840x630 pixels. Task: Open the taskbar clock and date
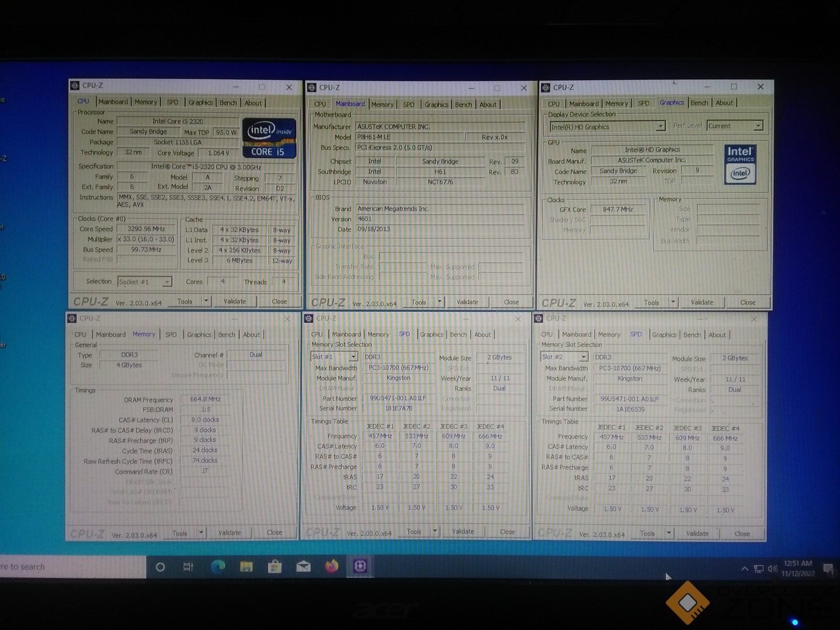(x=798, y=569)
